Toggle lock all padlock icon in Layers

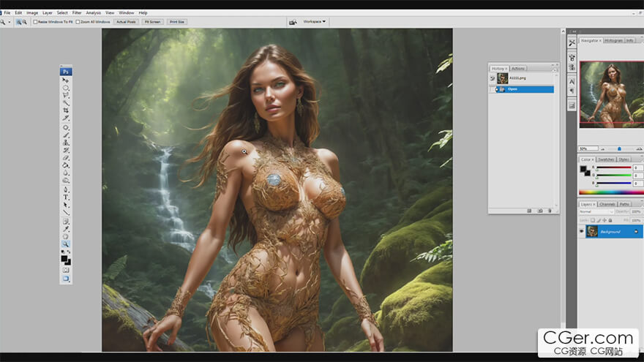point(610,220)
